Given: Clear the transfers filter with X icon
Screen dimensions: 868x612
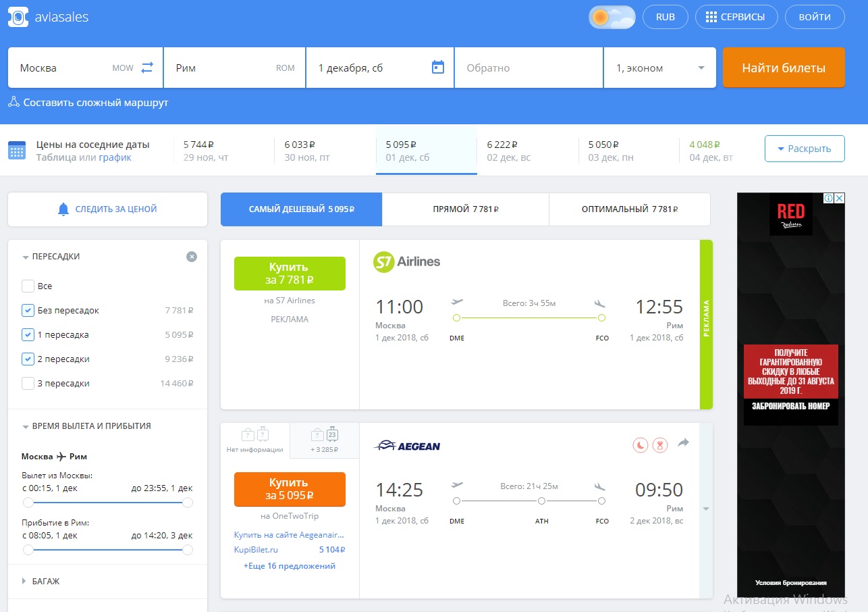Looking at the screenshot, I should 192,257.
